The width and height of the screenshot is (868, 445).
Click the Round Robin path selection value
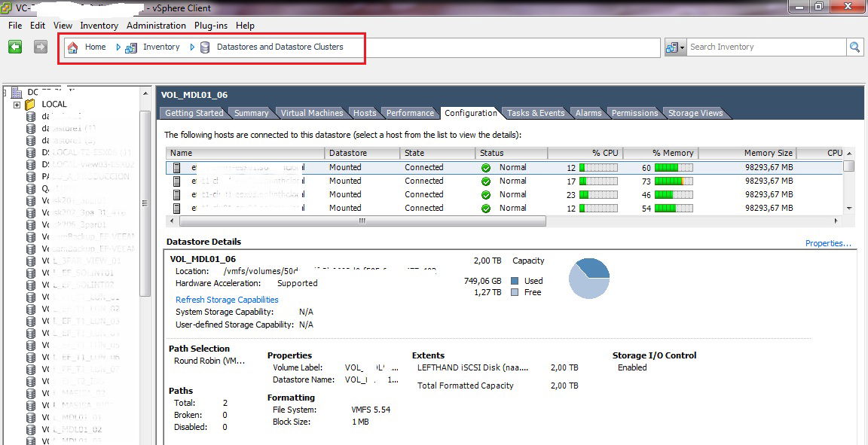(209, 361)
